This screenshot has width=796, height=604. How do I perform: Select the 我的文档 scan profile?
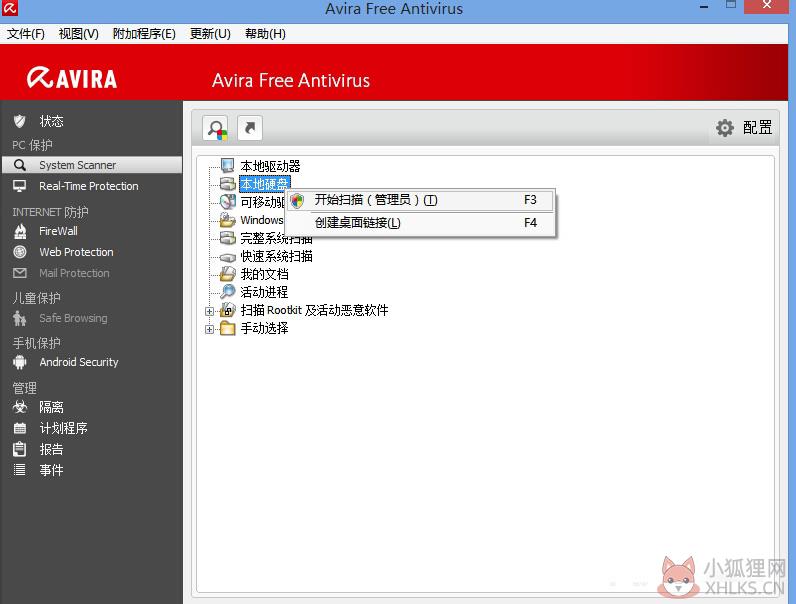[x=264, y=274]
